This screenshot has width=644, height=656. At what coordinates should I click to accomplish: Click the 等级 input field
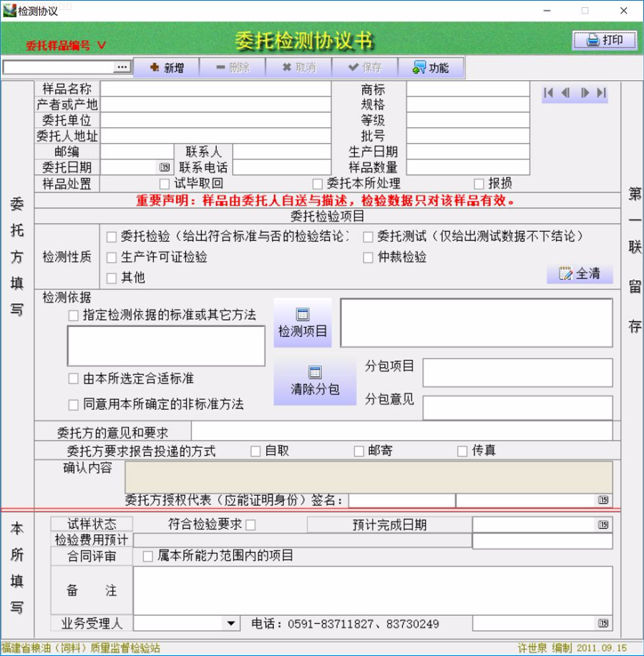(x=468, y=120)
